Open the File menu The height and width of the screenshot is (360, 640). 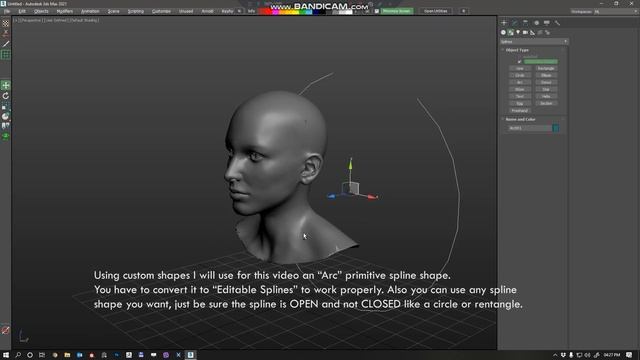coord(7,11)
